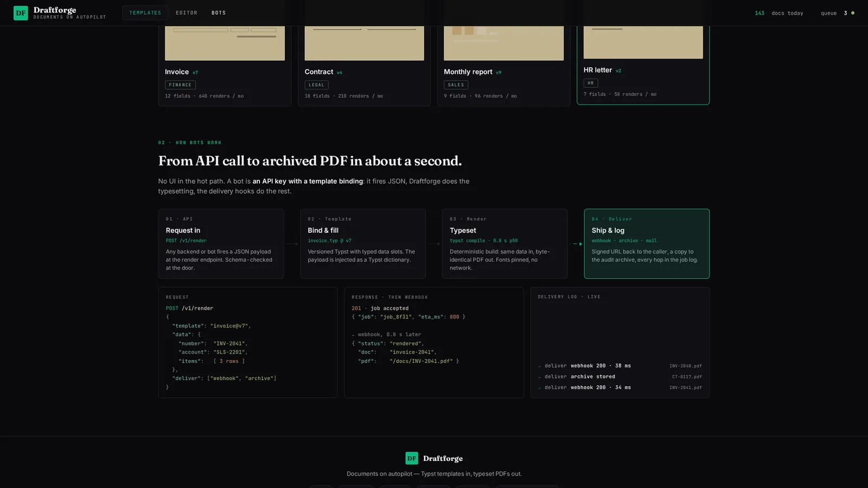This screenshot has width=868, height=488.
Task: Click the green queue status dot
Action: [853, 13]
